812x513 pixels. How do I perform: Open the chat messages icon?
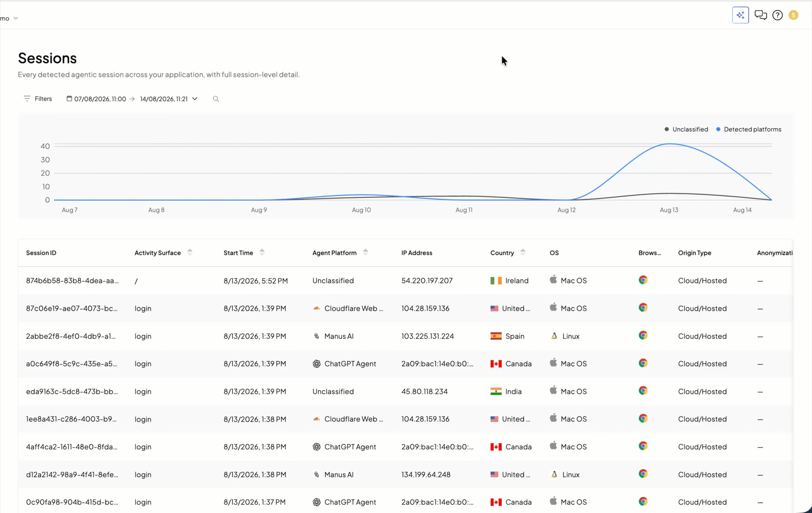[760, 15]
